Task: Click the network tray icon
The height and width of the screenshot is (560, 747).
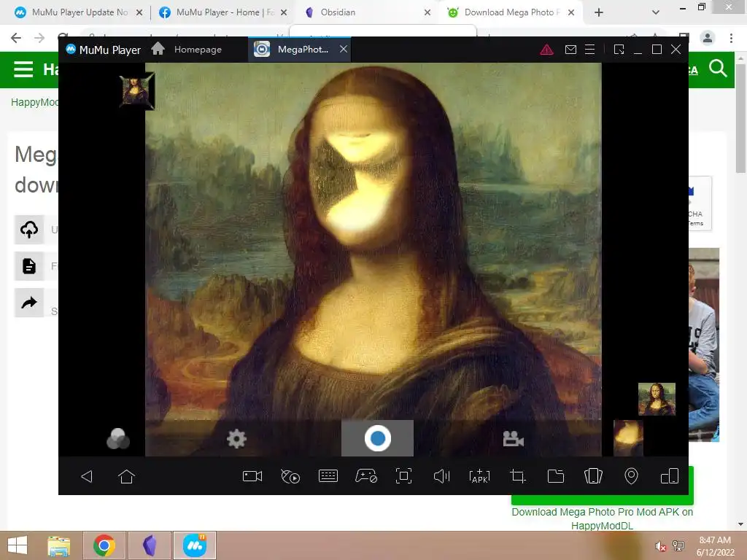Action: 678,545
